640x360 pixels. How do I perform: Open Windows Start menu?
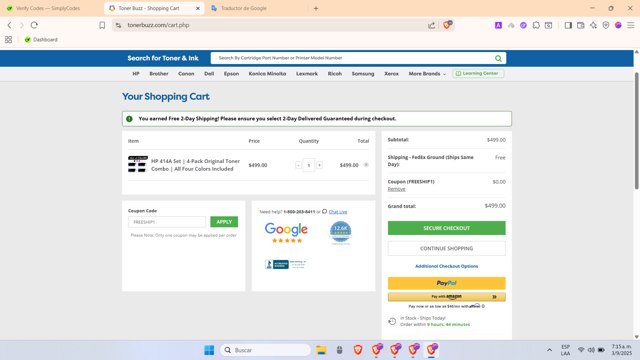tap(209, 350)
